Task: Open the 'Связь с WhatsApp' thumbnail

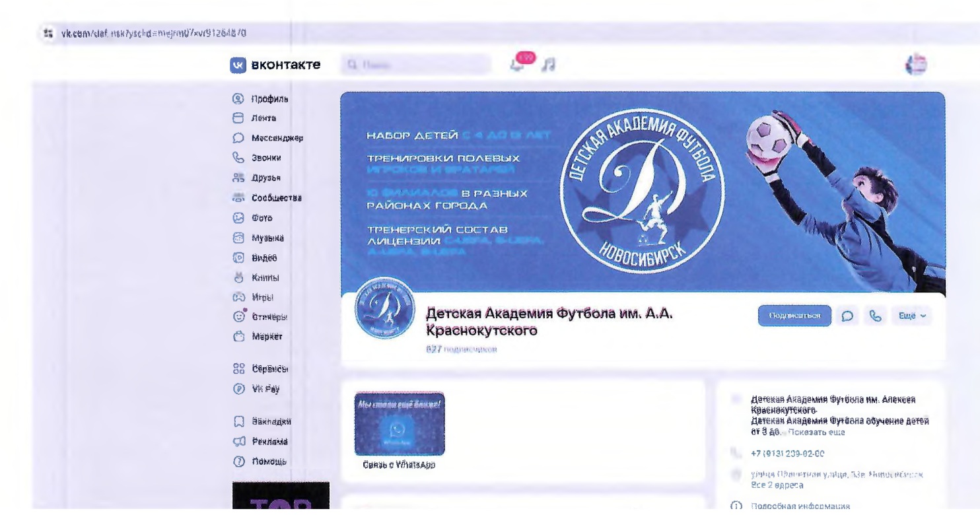Action: [x=399, y=425]
